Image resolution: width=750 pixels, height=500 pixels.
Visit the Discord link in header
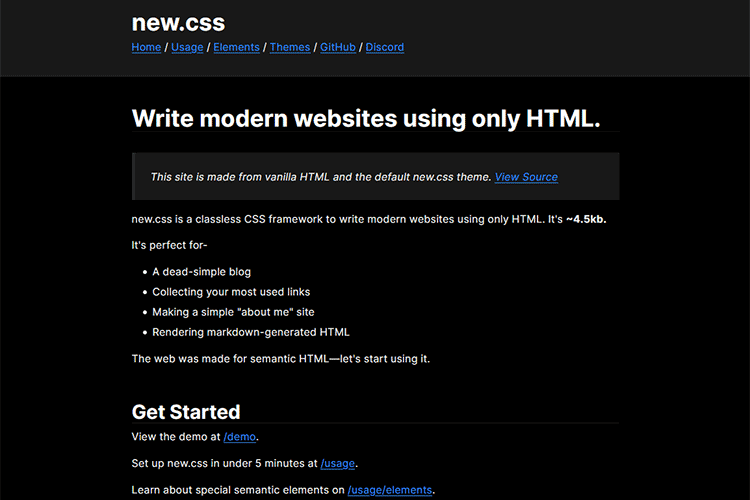point(385,47)
